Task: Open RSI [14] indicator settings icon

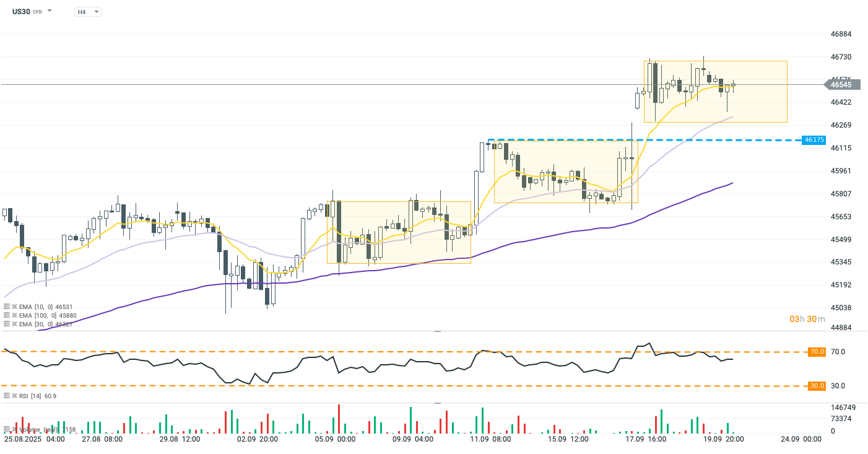Action: 7,395
